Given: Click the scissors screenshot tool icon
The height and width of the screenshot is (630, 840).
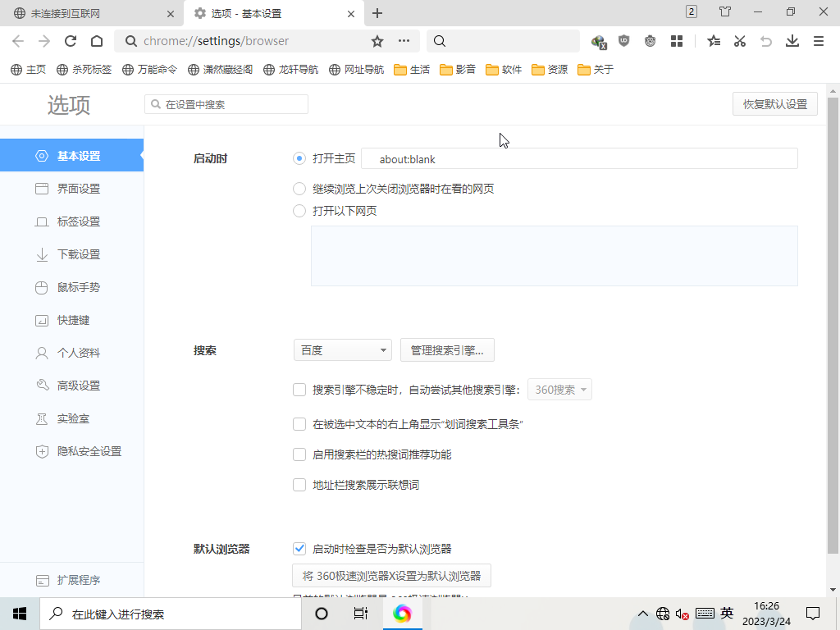Looking at the screenshot, I should click(740, 41).
